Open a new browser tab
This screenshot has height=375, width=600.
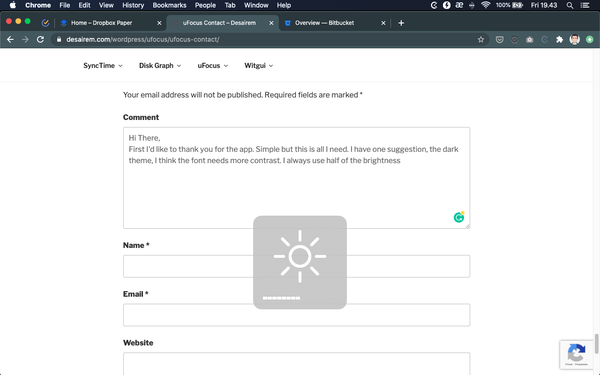tap(401, 23)
